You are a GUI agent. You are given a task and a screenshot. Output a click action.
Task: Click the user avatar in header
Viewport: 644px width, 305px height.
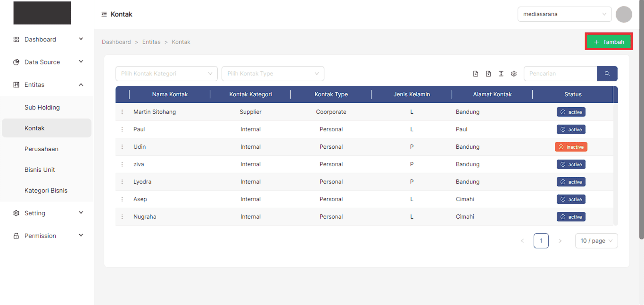pyautogui.click(x=624, y=15)
